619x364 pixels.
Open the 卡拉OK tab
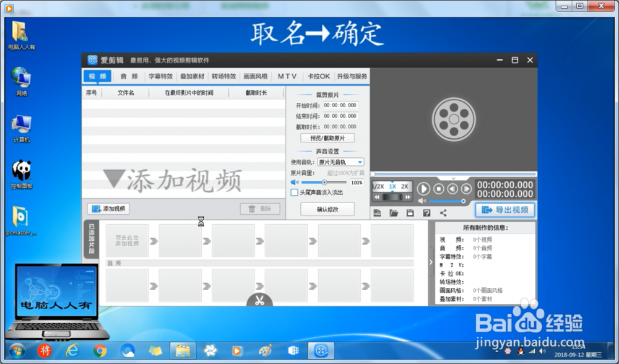coord(319,76)
